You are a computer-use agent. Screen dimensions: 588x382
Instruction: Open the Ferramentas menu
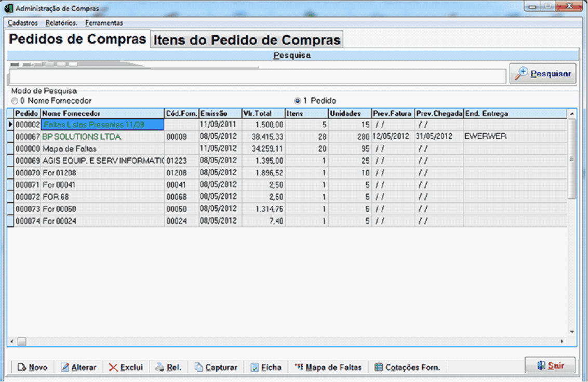[104, 23]
